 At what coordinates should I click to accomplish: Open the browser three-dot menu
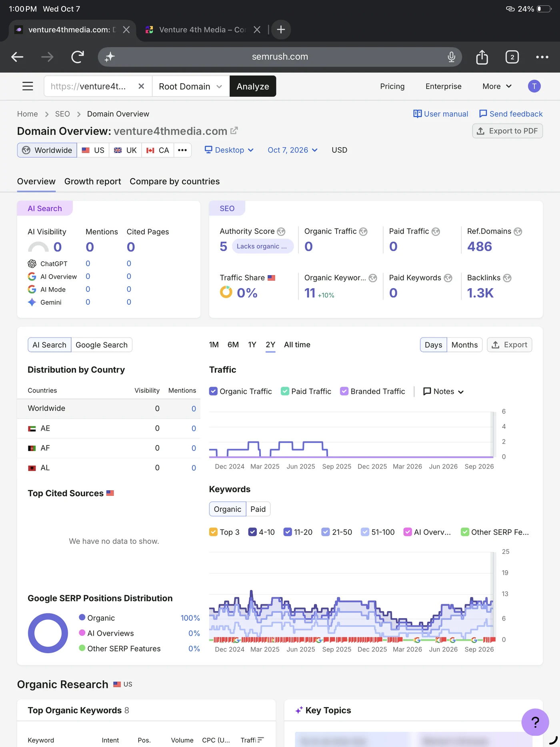tap(542, 57)
